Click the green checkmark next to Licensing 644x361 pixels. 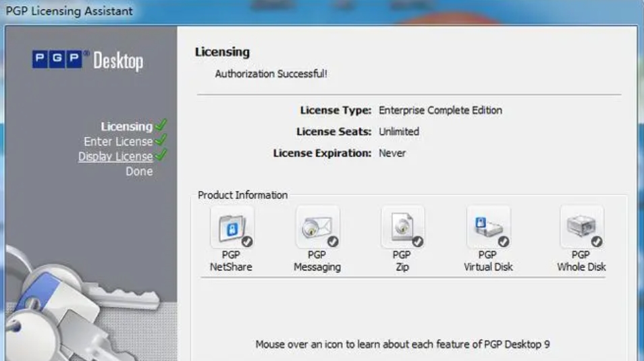(161, 125)
